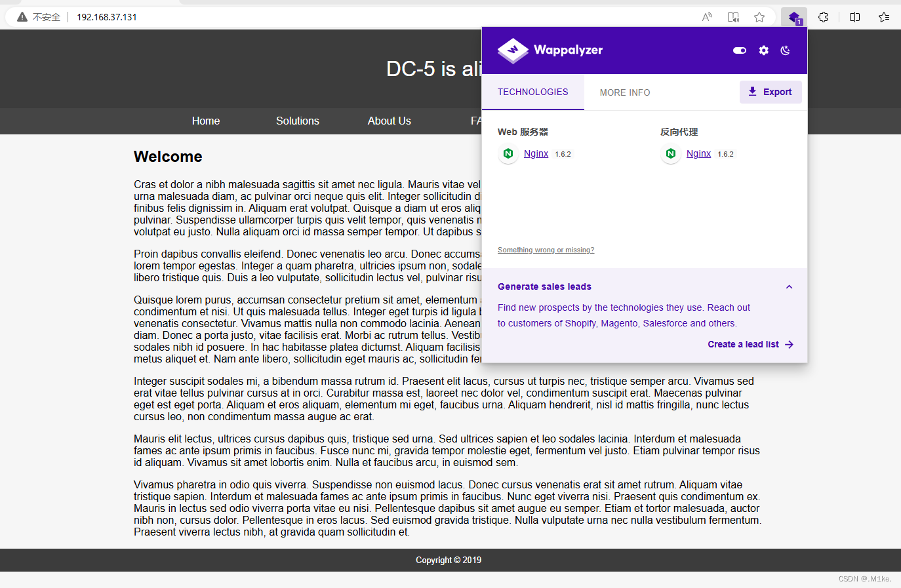This screenshot has width=901, height=588.
Task: Open the About Us menu item
Action: 390,121
